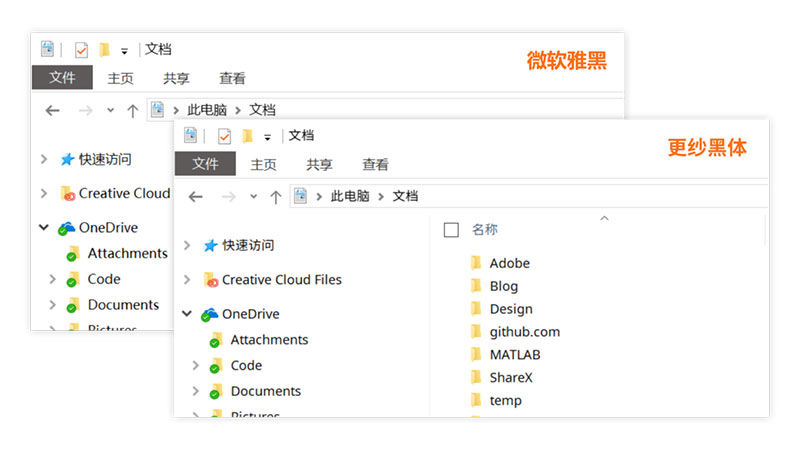This screenshot has height=450, width=800.
Task: Open the 主页 tab in the back window
Action: tap(120, 78)
